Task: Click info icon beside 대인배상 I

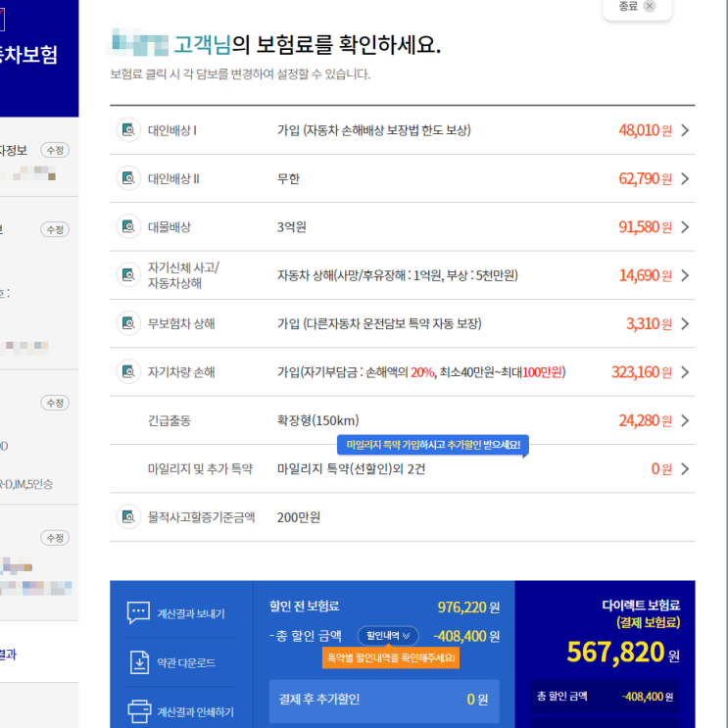Action: pyautogui.click(x=128, y=130)
